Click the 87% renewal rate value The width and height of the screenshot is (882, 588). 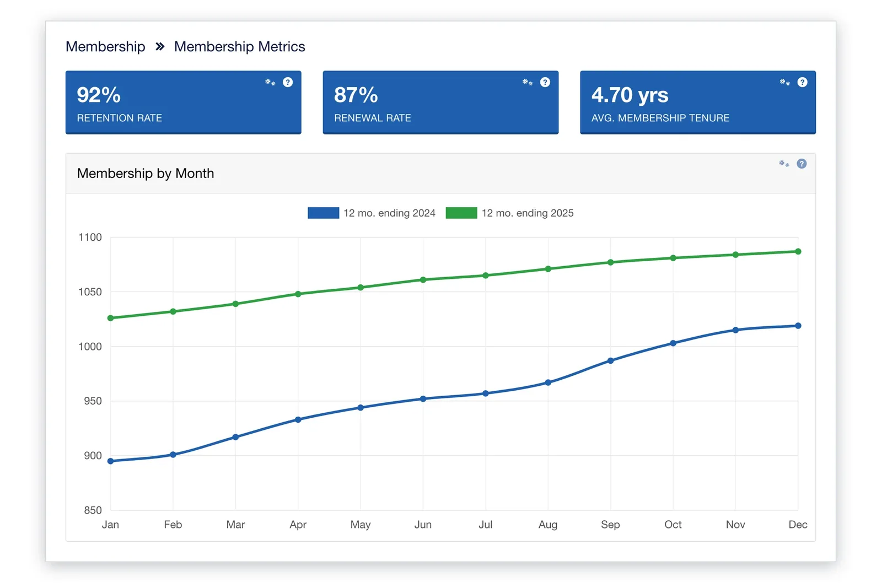pos(356,95)
